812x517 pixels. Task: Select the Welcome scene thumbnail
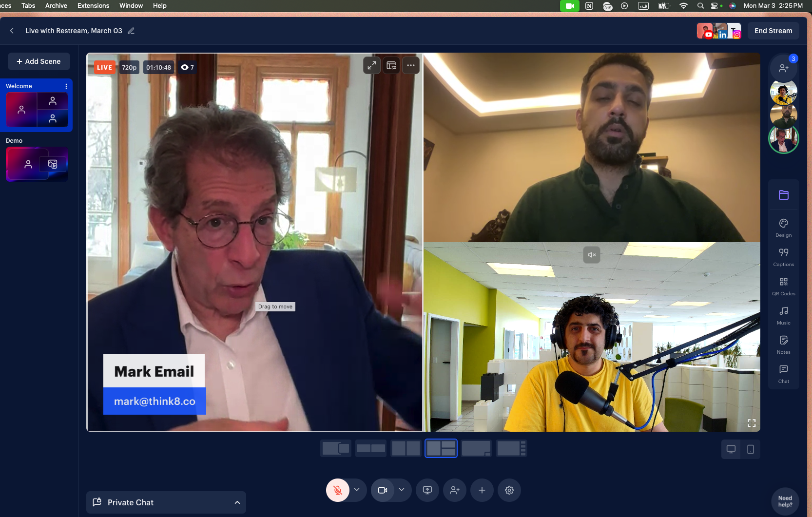[x=37, y=110]
